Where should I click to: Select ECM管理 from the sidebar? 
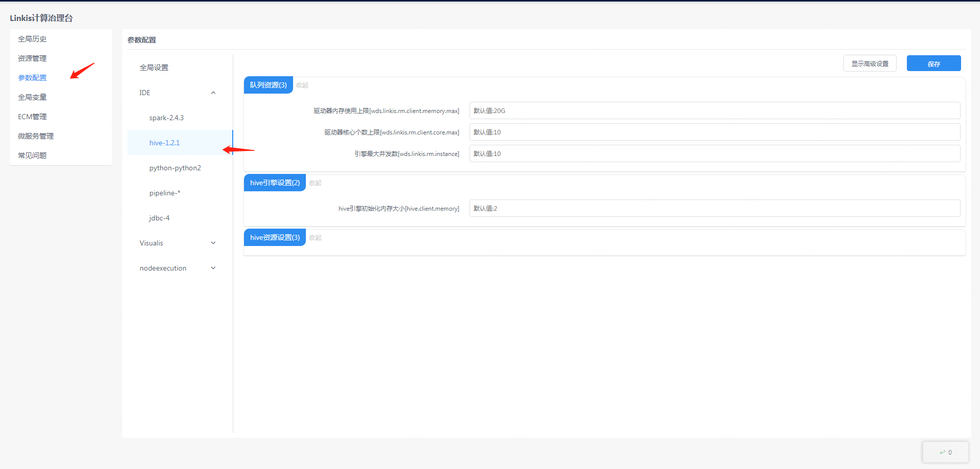[32, 117]
